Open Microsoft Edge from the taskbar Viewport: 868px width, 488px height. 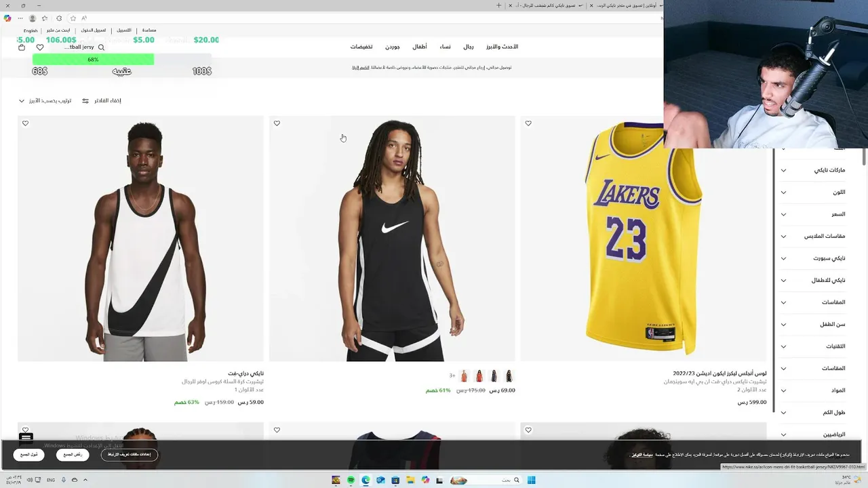[366, 480]
